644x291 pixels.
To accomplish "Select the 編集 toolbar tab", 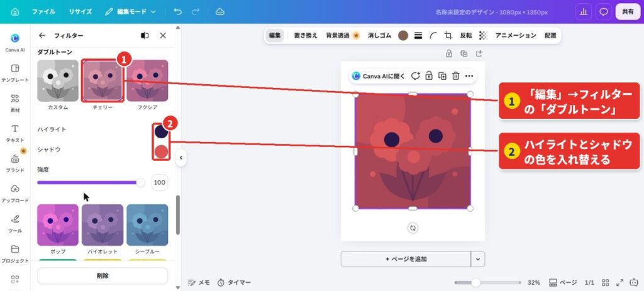I will (275, 36).
